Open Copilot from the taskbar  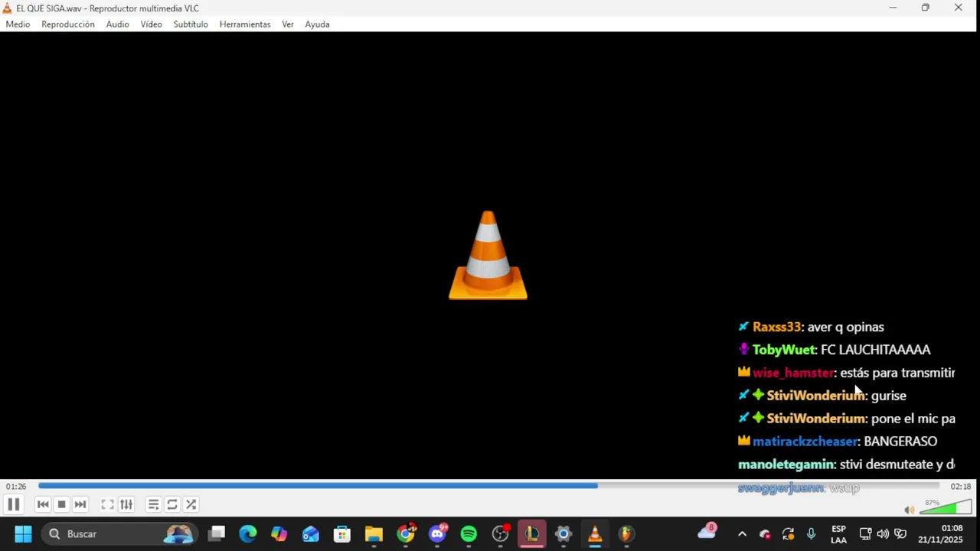point(279,534)
